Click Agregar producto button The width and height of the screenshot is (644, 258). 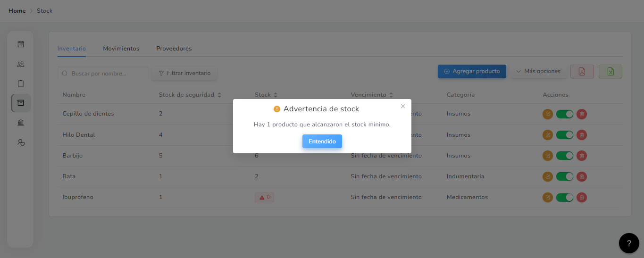tap(472, 71)
